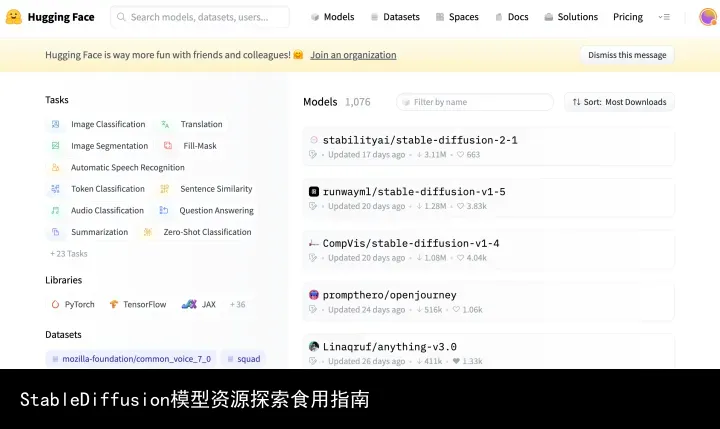720x429 pixels.
Task: Open the more navigation menu icon
Action: click(x=664, y=17)
